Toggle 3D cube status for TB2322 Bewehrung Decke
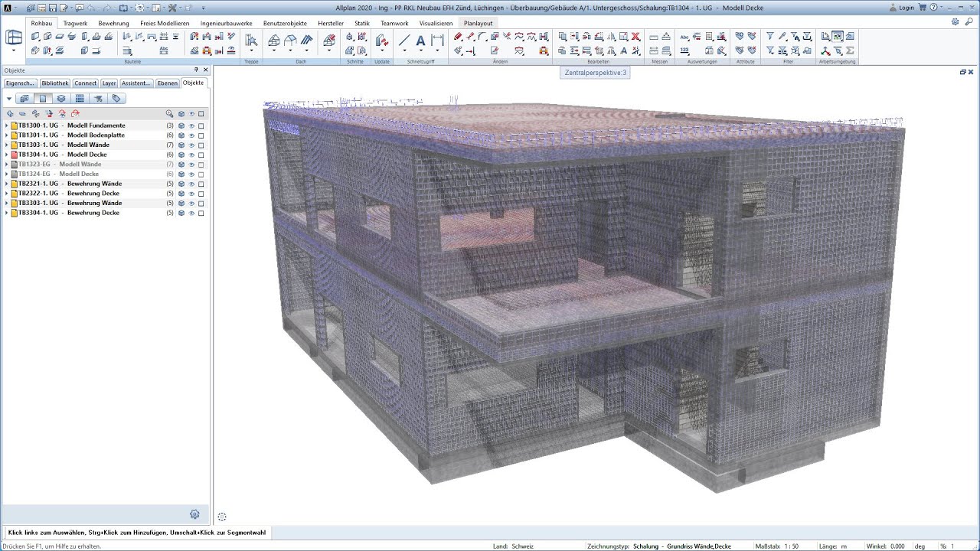The width and height of the screenshot is (980, 551). coord(181,194)
